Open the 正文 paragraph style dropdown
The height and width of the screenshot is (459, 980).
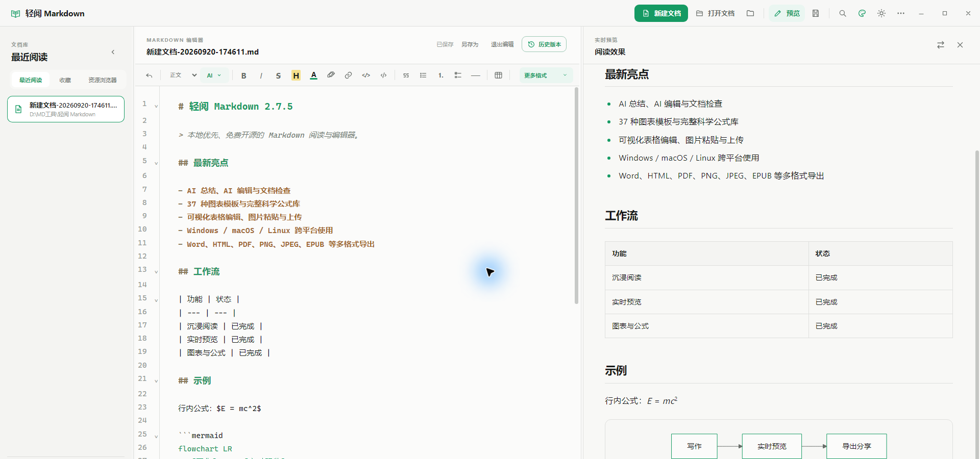tap(183, 75)
